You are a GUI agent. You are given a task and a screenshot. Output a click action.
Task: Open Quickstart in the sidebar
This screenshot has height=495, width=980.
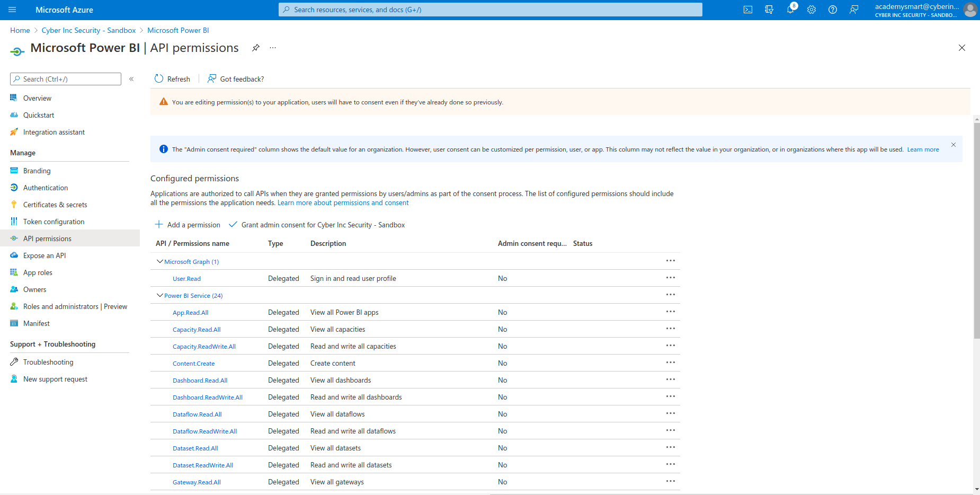pos(39,115)
